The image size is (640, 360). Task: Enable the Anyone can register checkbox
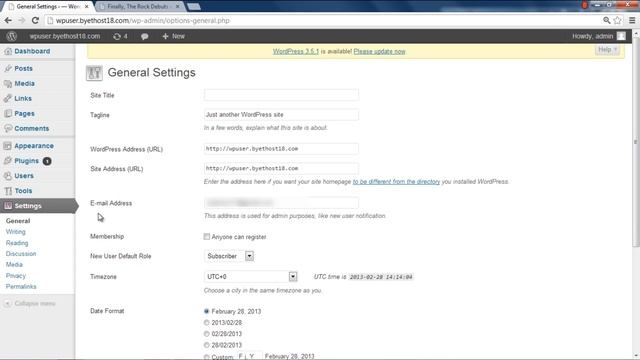[207, 237]
